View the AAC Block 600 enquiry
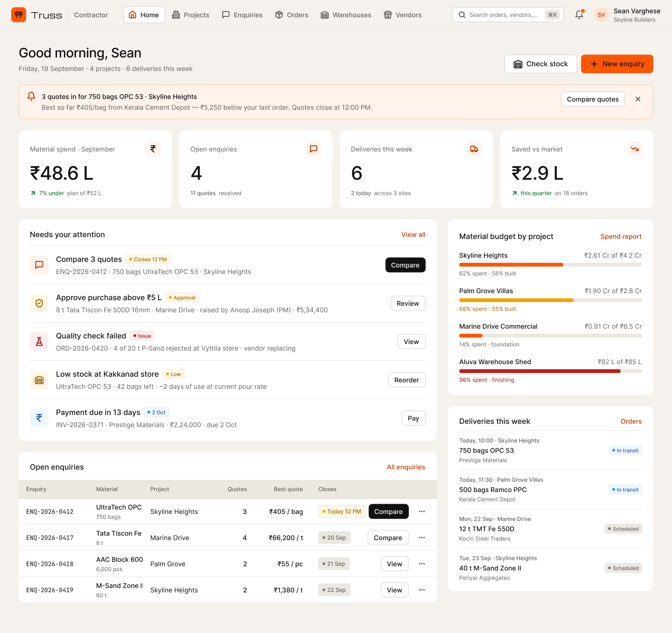The height and width of the screenshot is (633, 672). [x=395, y=564]
